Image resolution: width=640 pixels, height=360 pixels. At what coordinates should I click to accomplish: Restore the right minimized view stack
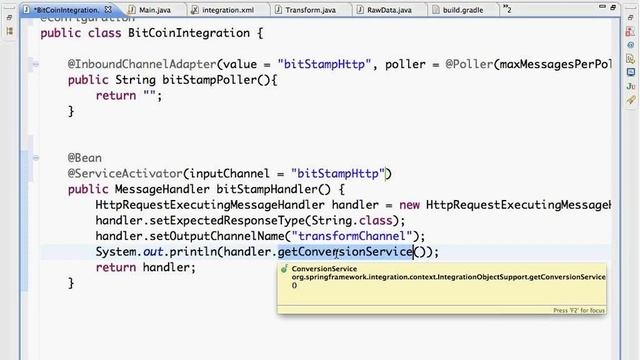point(630,18)
